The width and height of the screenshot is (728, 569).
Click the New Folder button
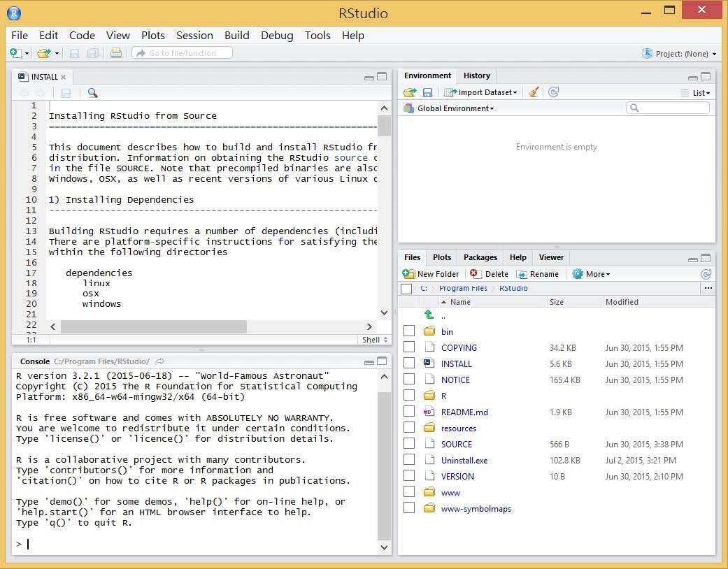431,274
